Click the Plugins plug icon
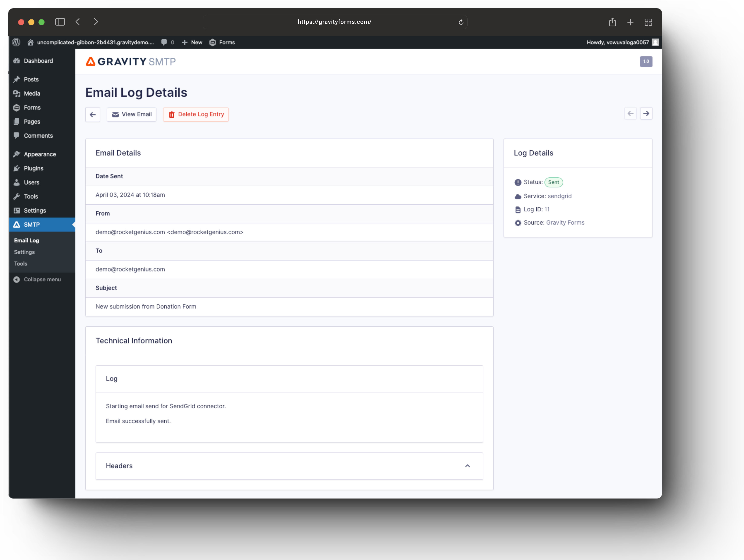 point(16,168)
